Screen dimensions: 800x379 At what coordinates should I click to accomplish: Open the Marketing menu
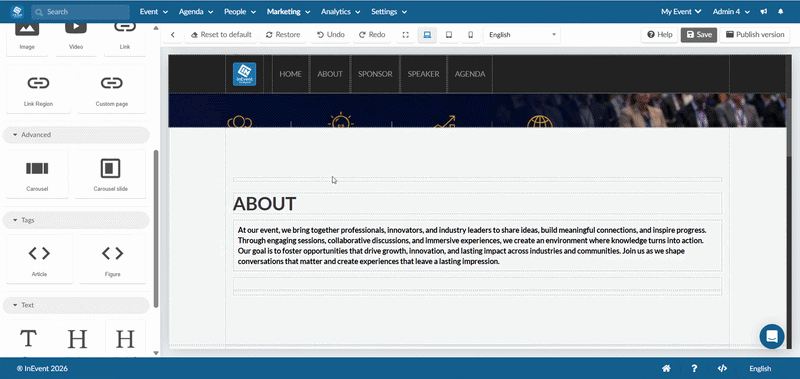pos(289,12)
